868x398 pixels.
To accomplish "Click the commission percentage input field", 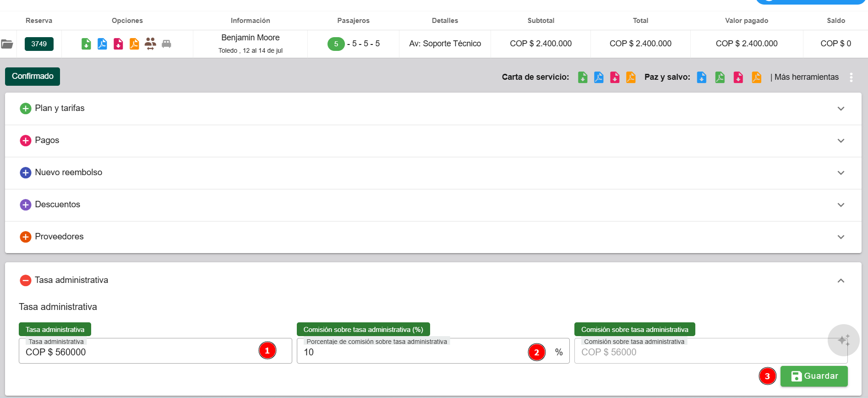I will (412, 352).
